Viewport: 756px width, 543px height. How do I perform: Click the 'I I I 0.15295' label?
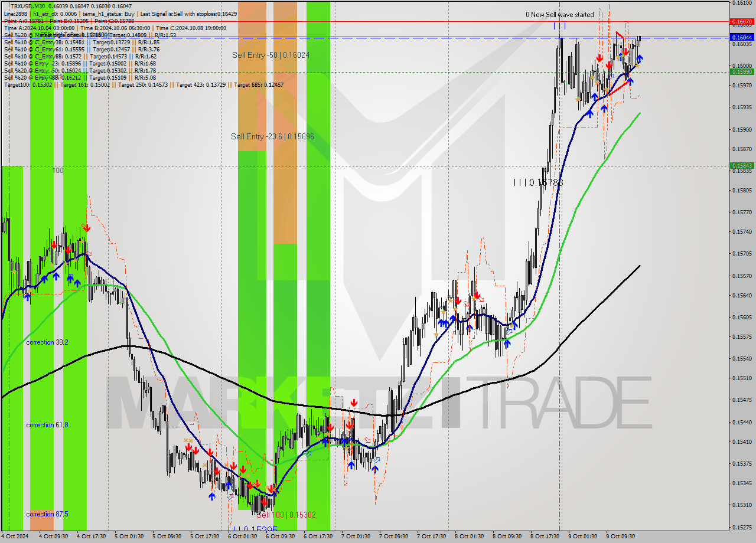pyautogui.click(x=254, y=529)
